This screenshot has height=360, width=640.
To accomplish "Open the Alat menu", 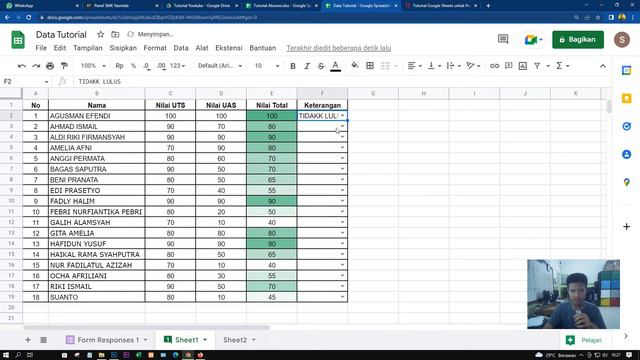I will coord(202,48).
